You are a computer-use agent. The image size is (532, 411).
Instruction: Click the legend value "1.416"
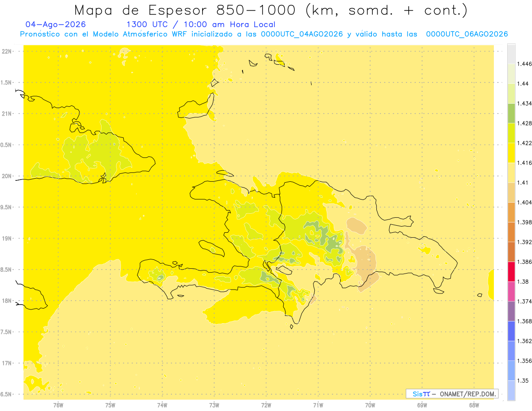(x=524, y=163)
